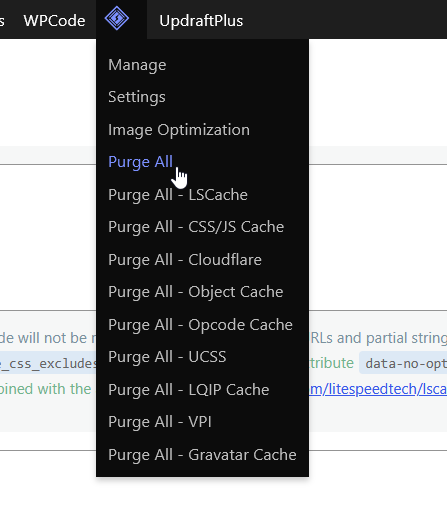Select Purge All - CSS/JS Cache
The height and width of the screenshot is (514, 447).
[196, 227]
